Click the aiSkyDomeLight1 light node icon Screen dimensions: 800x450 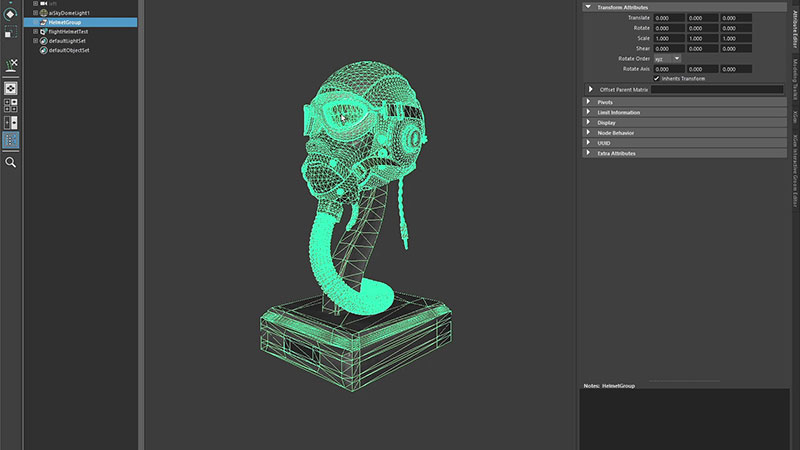pyautogui.click(x=43, y=13)
